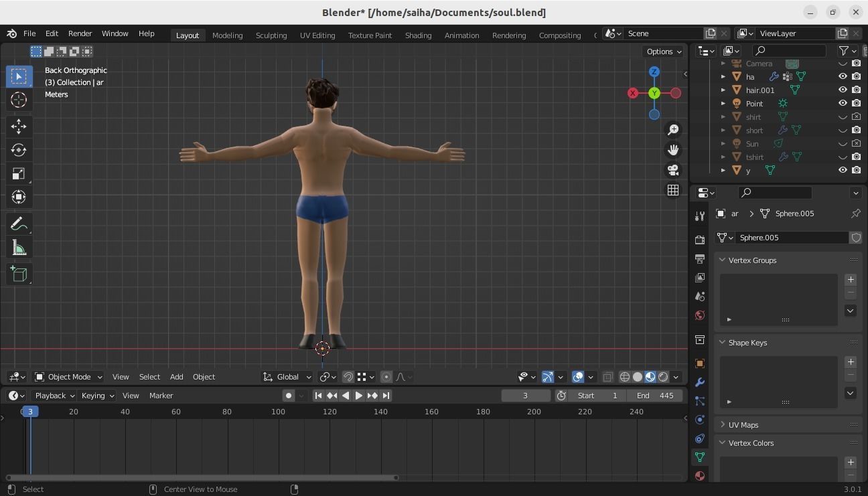Screen dimensions: 868x496
Task: Hide the Point light in viewport
Action: (x=843, y=103)
